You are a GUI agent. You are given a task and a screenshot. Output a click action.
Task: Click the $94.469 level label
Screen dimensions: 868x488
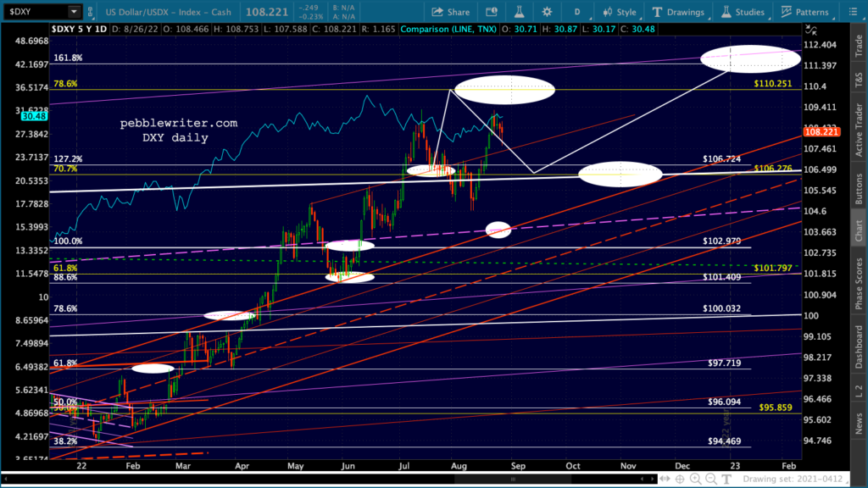tap(724, 441)
